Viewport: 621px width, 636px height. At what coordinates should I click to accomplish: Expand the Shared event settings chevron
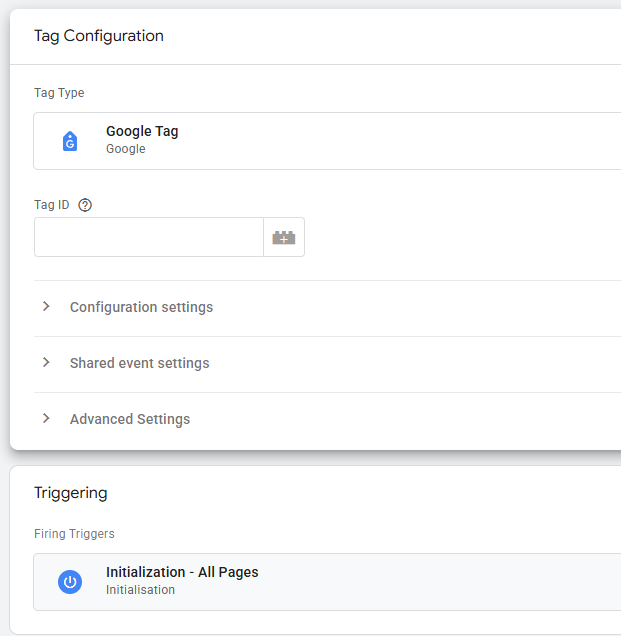coord(46,363)
